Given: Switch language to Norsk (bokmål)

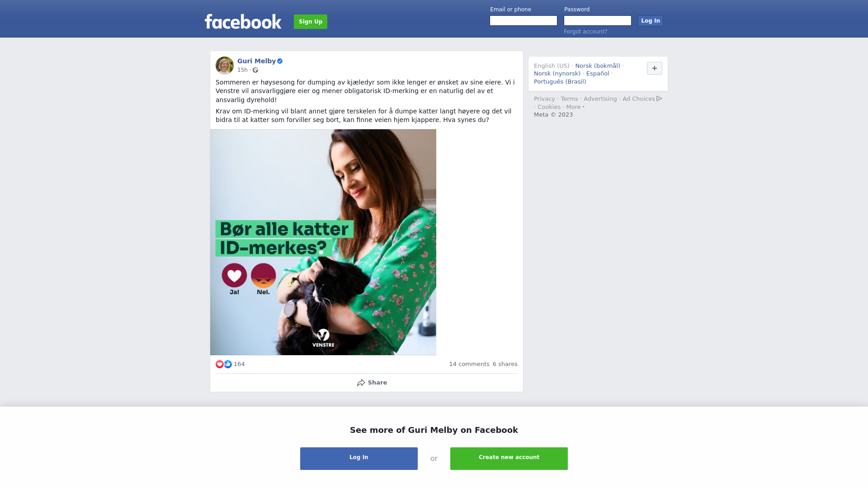Looking at the screenshot, I should tap(598, 66).
